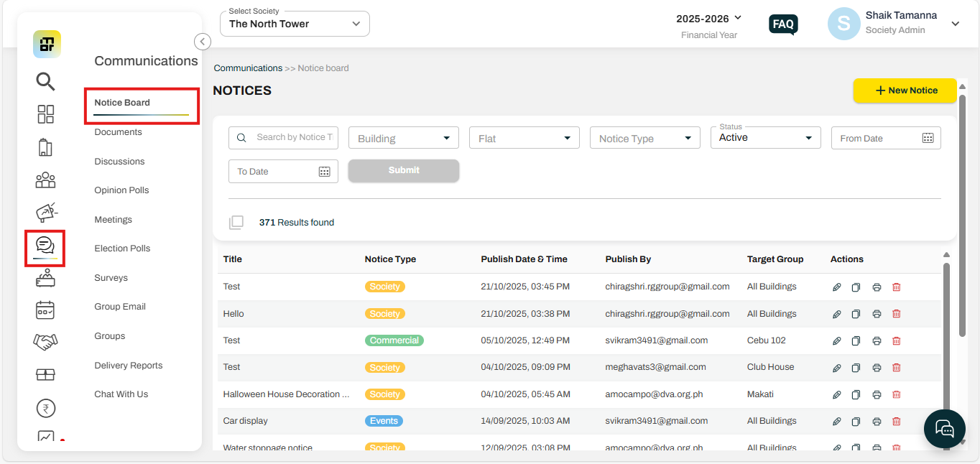The width and height of the screenshot is (980, 464).
Task: Toggle the select all results checkbox
Action: tap(236, 223)
